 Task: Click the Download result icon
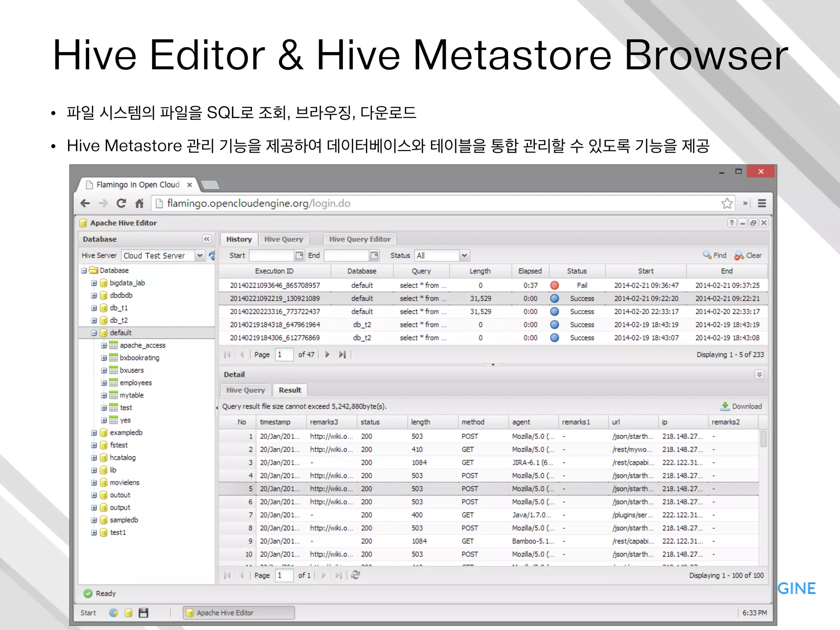725,406
